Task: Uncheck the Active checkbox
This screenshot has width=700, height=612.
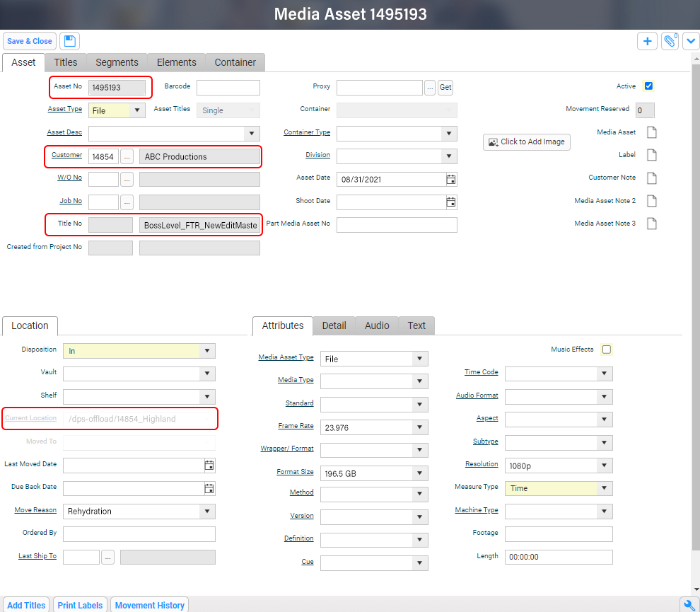Action: click(648, 86)
